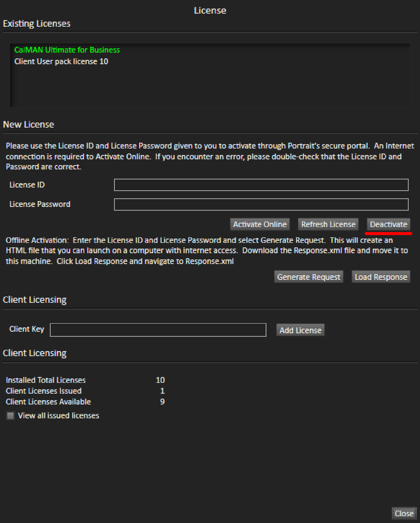This screenshot has width=420, height=523.
Task: Click the Add License button
Action: (x=300, y=330)
